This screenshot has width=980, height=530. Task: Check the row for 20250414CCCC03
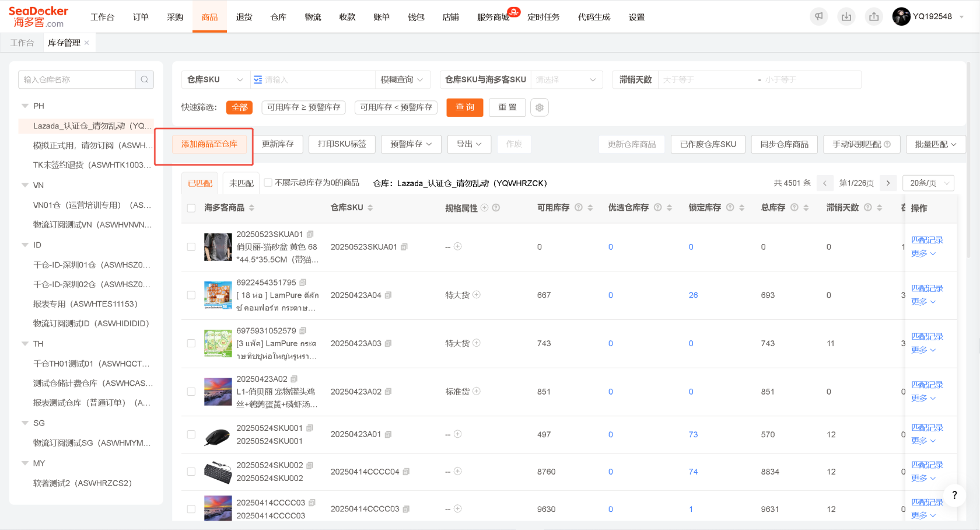pyautogui.click(x=191, y=509)
